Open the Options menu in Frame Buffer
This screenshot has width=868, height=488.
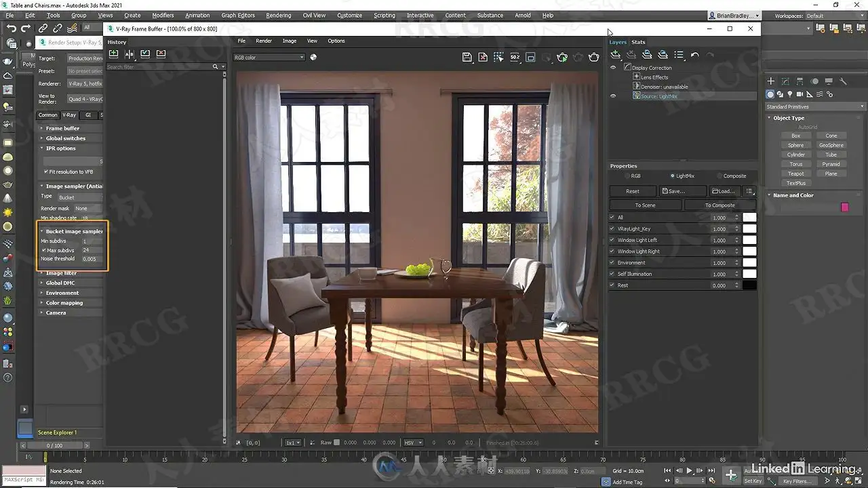click(336, 41)
